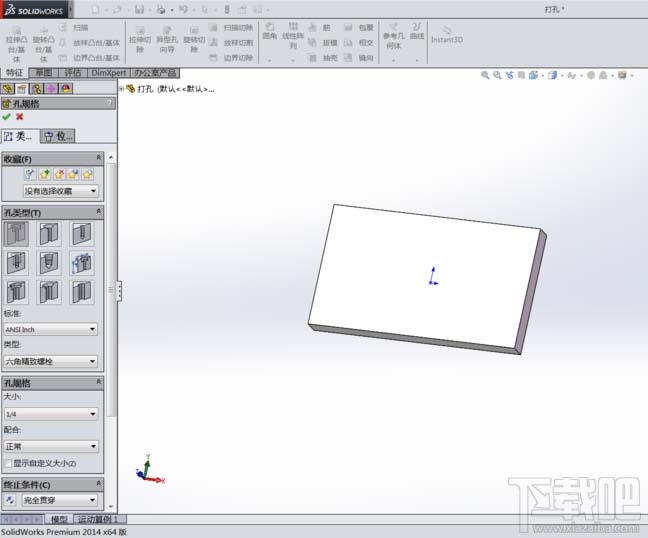
Task: Collapse the 终止条件(C) section
Action: [98, 483]
